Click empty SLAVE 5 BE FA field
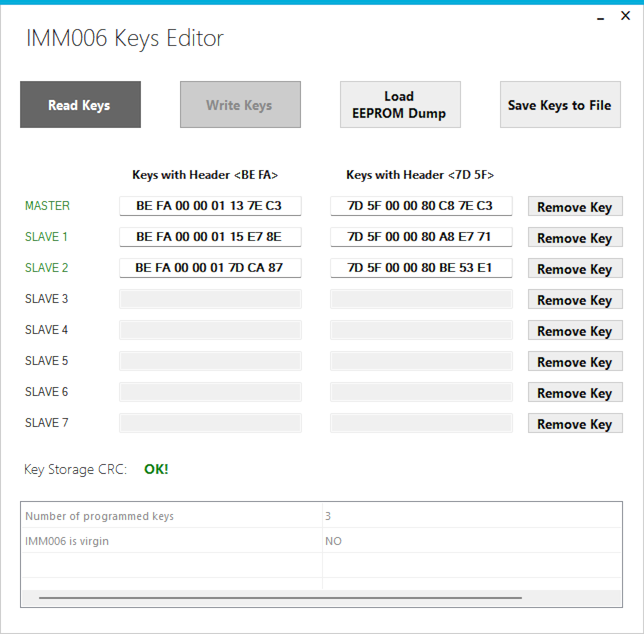The height and width of the screenshot is (634, 644). (210, 361)
